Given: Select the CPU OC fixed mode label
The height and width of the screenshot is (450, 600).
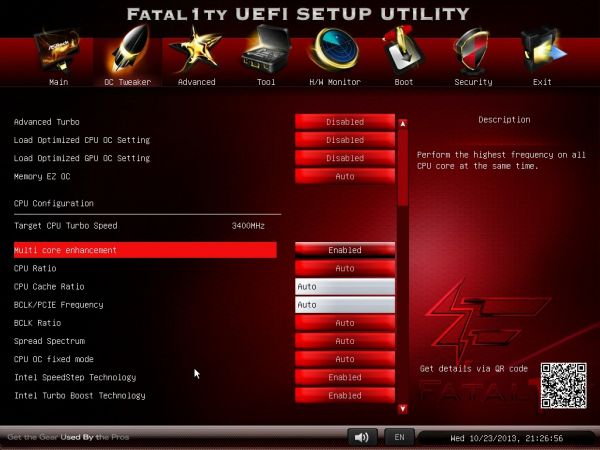Looking at the screenshot, I should click(x=54, y=359).
